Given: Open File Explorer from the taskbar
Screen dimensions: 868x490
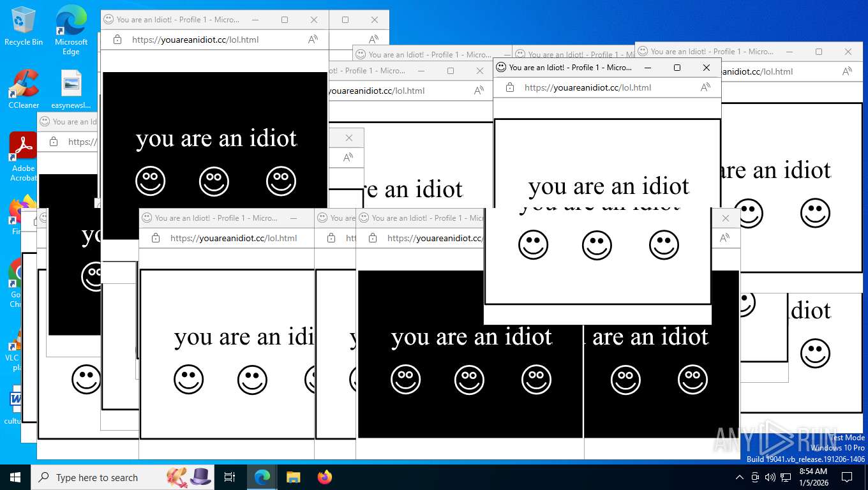Looking at the screenshot, I should [294, 477].
